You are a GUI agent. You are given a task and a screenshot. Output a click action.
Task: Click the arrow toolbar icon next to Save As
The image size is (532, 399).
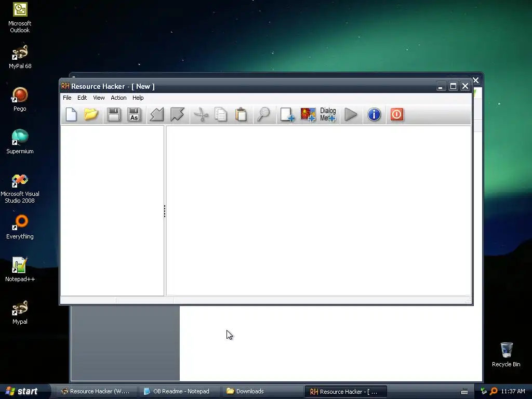(x=157, y=114)
